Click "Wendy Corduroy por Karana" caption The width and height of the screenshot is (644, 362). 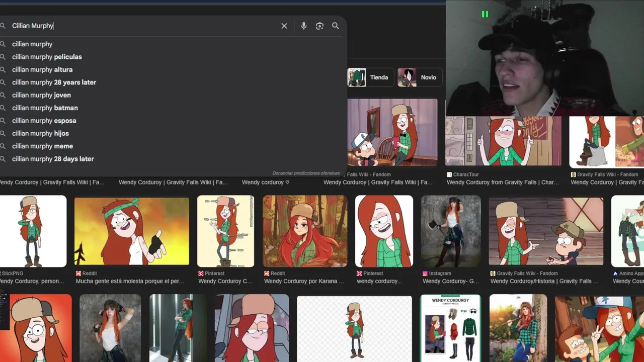click(304, 281)
